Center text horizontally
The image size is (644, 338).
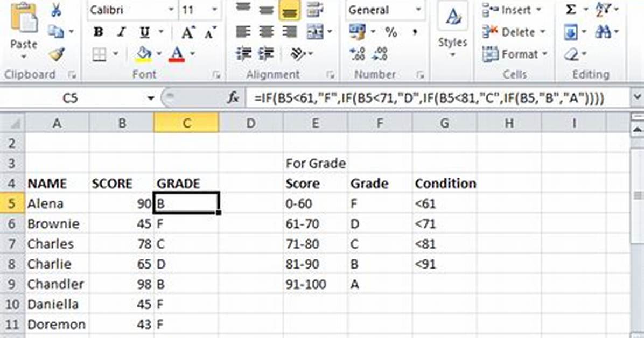(267, 32)
